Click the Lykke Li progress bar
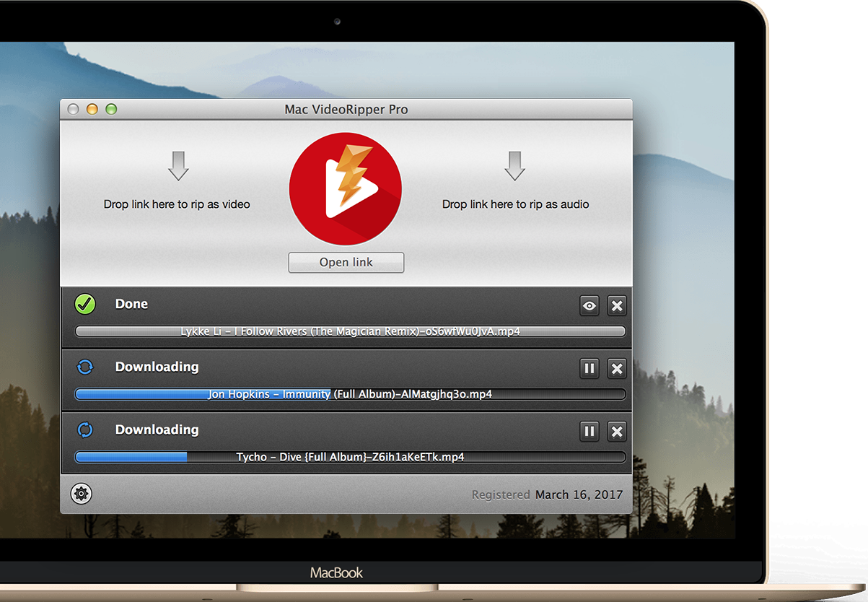868x602 pixels. (x=350, y=331)
